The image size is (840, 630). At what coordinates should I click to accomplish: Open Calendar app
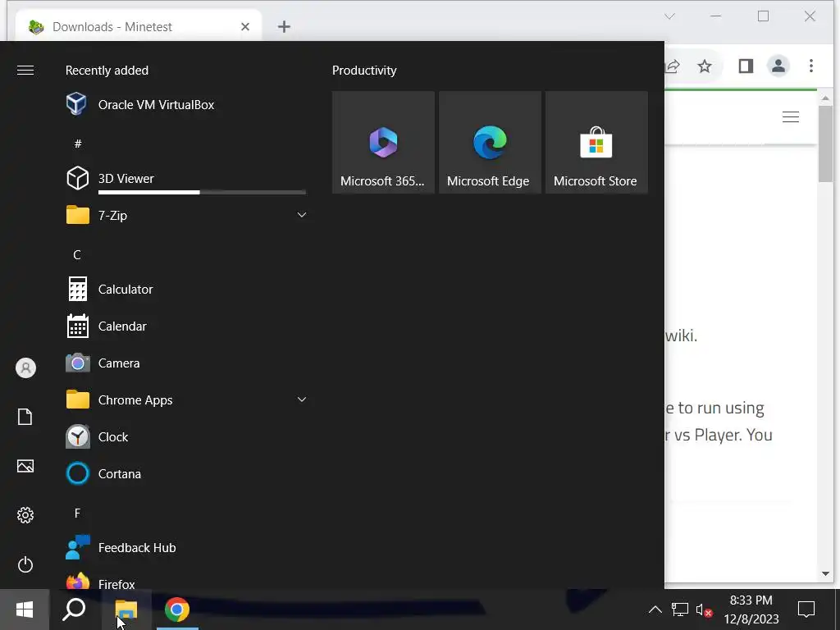185,326
